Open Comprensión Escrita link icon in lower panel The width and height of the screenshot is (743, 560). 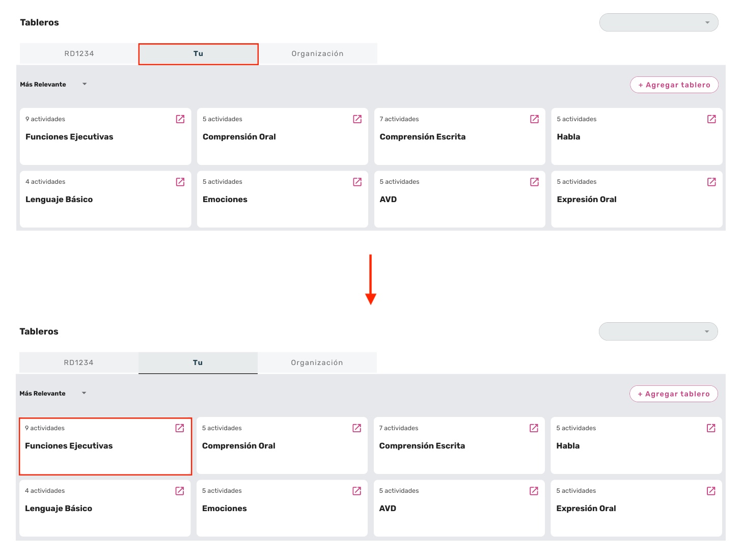click(534, 428)
